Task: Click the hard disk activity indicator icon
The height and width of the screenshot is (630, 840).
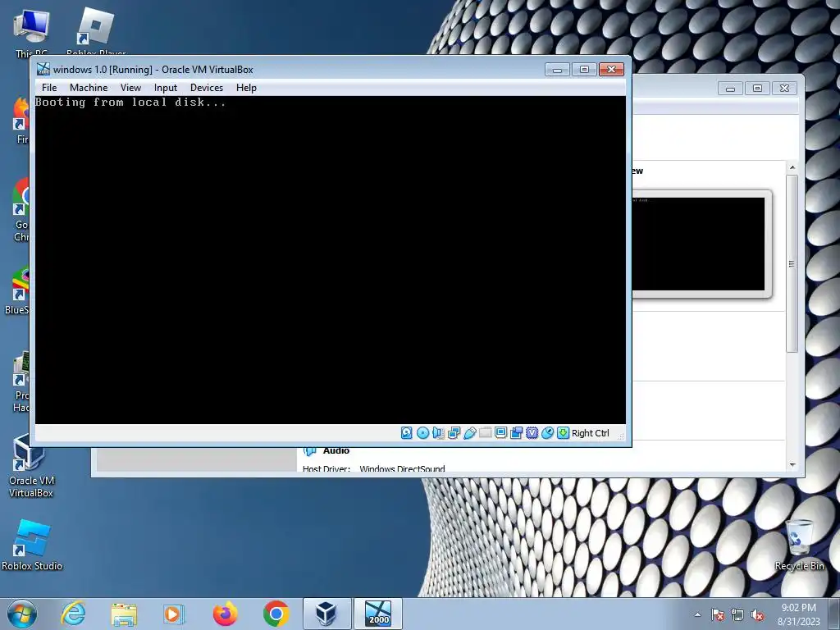Action: click(407, 433)
